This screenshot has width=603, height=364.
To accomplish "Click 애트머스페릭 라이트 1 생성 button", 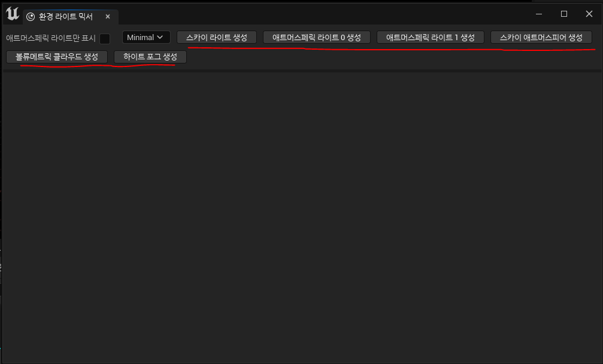I will [431, 37].
